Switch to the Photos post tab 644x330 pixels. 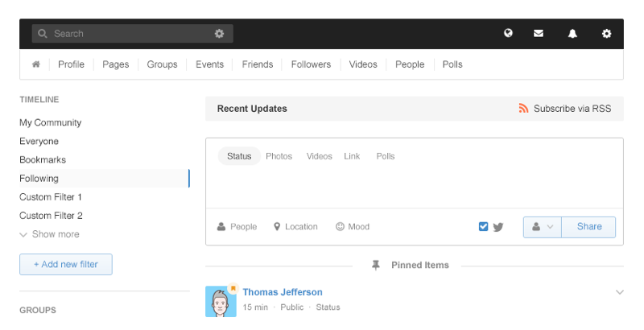[x=279, y=156]
